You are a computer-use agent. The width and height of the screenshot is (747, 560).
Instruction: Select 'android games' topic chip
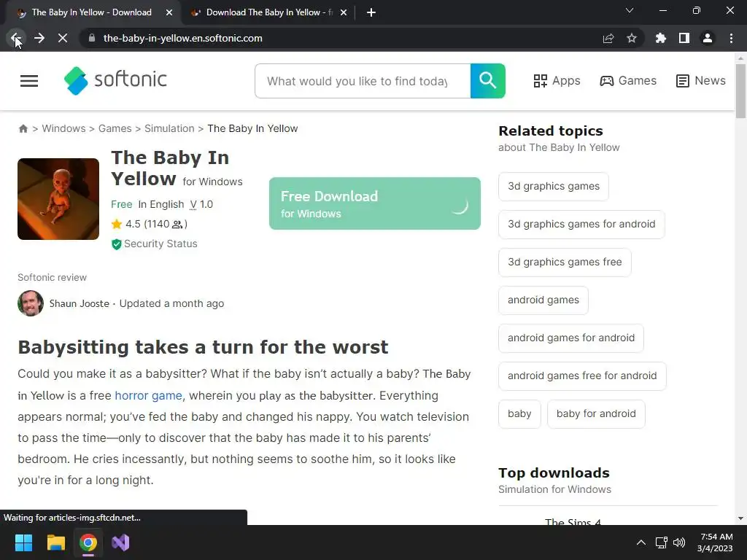(x=543, y=300)
